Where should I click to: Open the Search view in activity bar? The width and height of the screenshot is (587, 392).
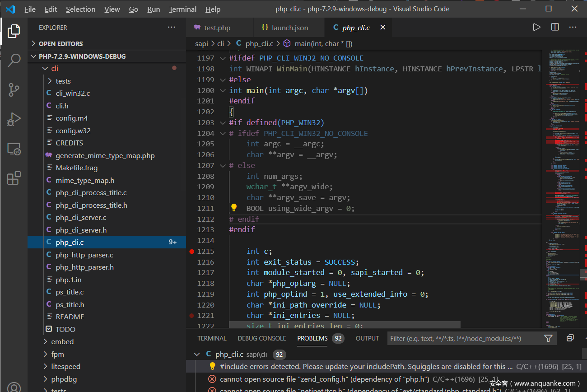click(x=14, y=60)
